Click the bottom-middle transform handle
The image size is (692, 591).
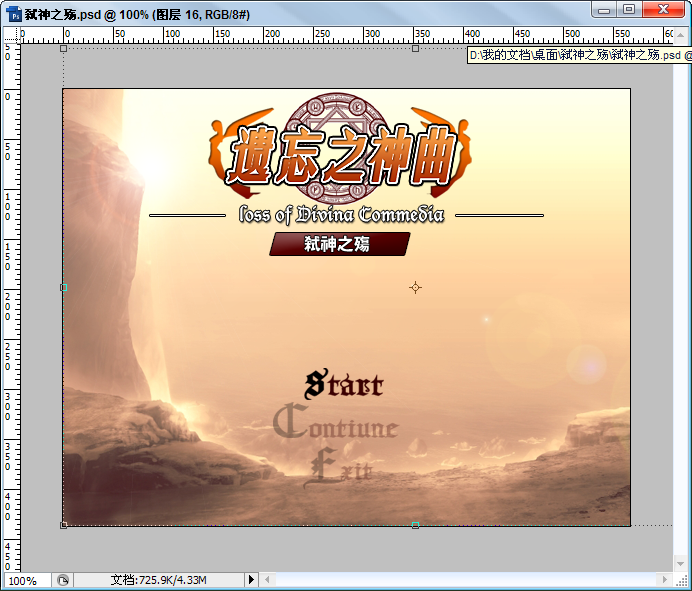pyautogui.click(x=415, y=525)
